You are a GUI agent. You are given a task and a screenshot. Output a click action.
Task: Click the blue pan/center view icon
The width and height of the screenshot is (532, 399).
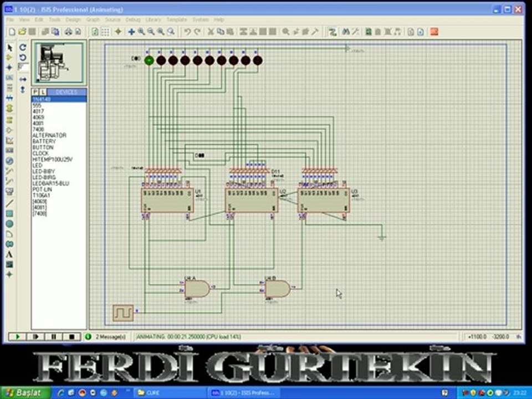click(131, 32)
